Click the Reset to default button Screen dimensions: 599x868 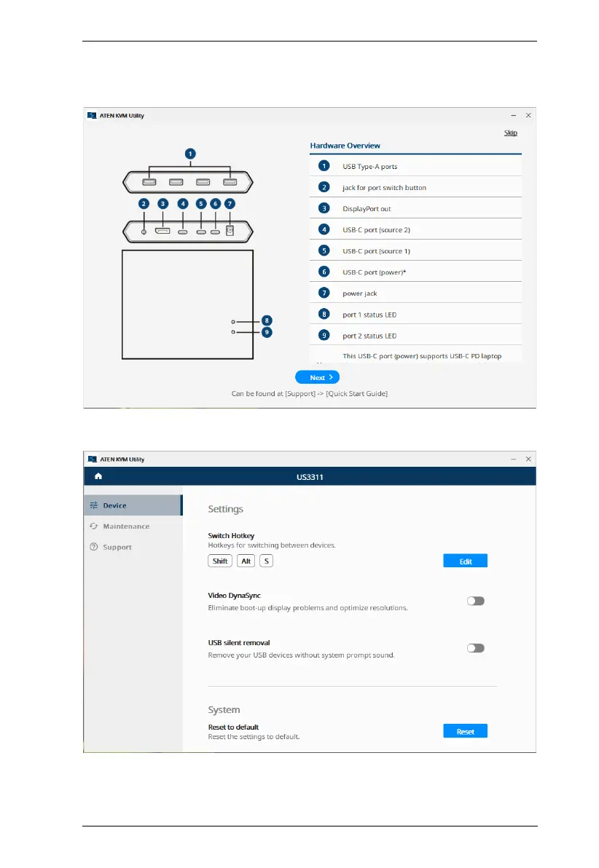465,731
